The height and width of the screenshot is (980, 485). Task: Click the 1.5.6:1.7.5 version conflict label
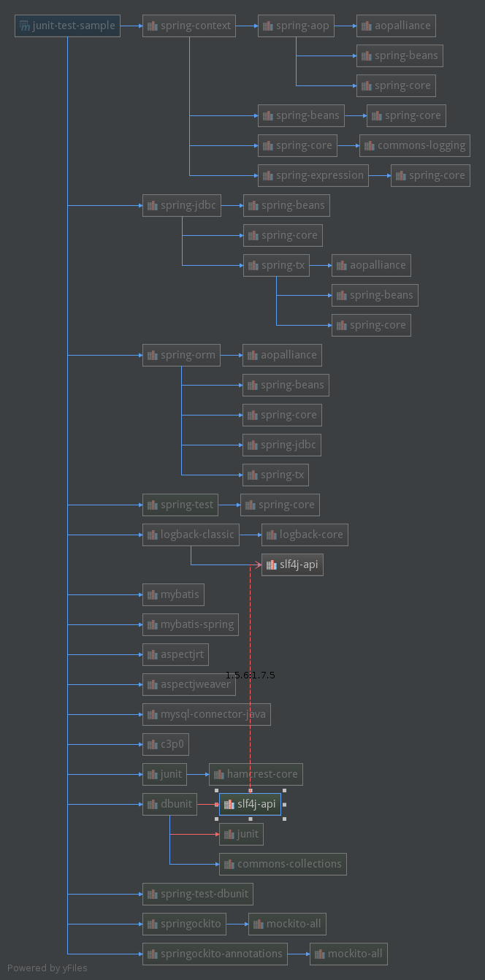click(x=250, y=675)
